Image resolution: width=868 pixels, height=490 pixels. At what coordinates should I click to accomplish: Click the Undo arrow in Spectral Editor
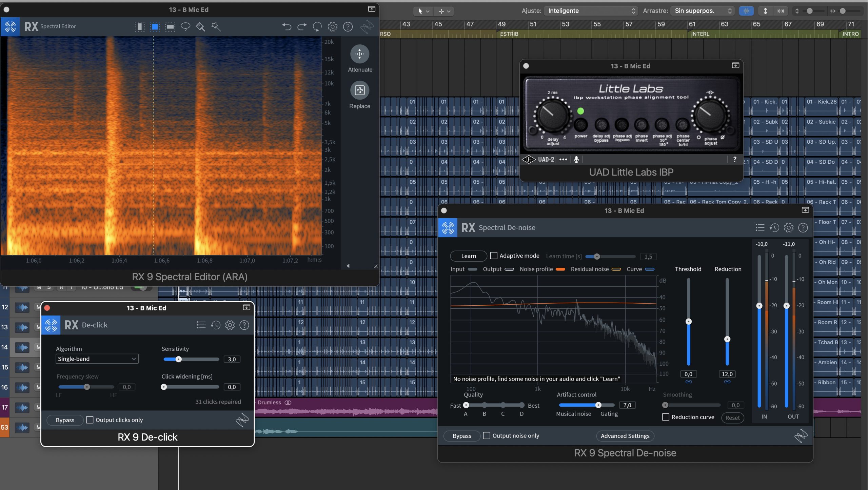click(x=287, y=26)
